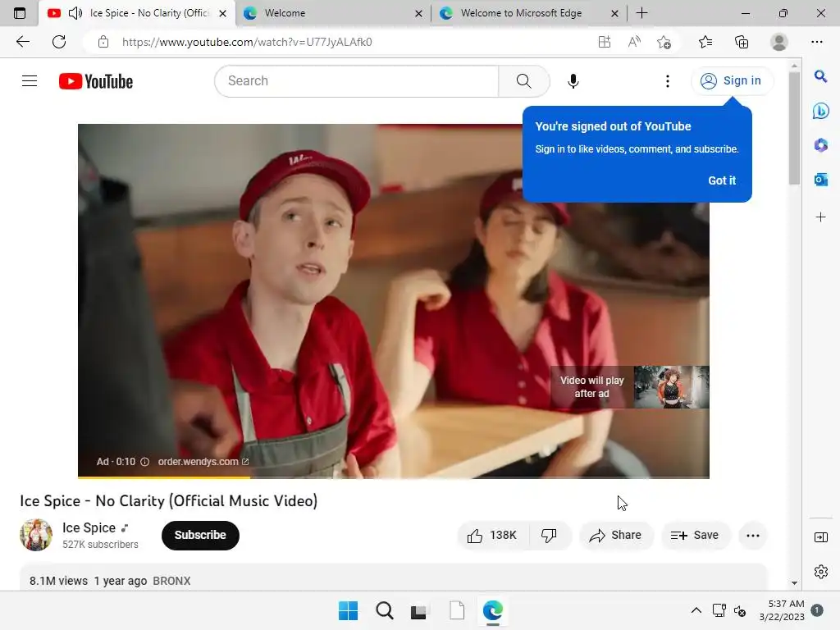This screenshot has height=630, width=840.
Task: Open the YouTube guide hamburger menu
Action: click(30, 81)
